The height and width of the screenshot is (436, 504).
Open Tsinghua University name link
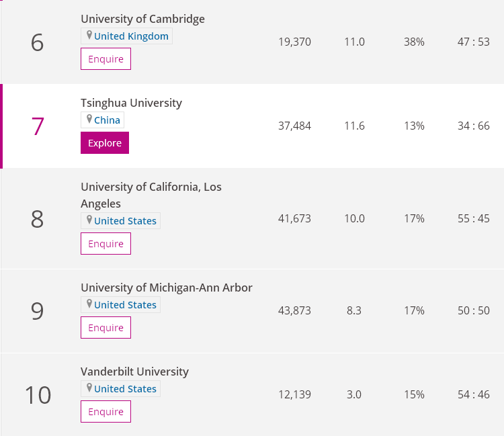click(131, 103)
